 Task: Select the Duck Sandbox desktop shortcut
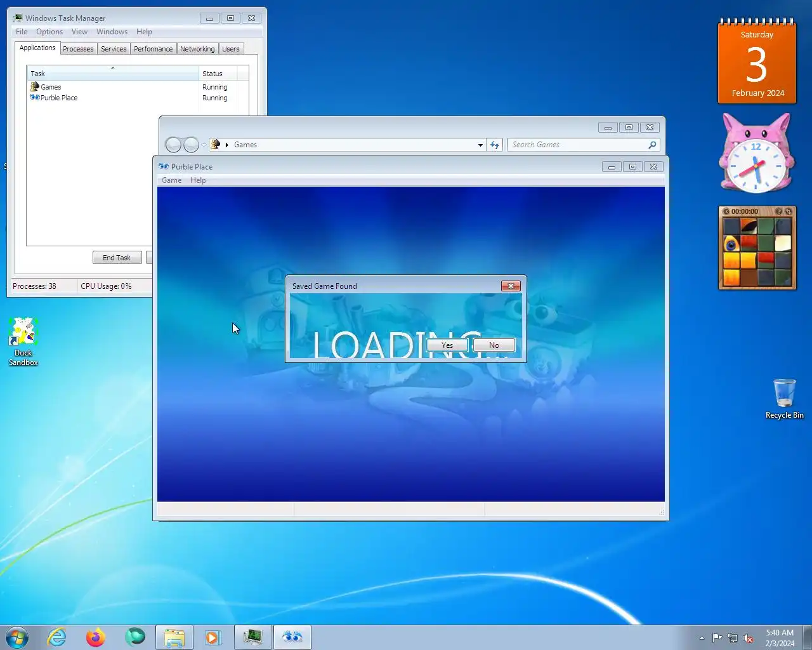click(x=23, y=342)
